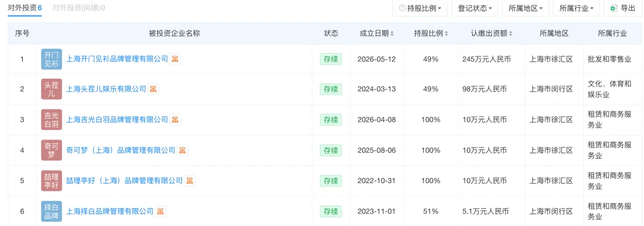644x226 pixels.
Task: Open link 上海择白品牌管理有限公司
Action: point(110,212)
